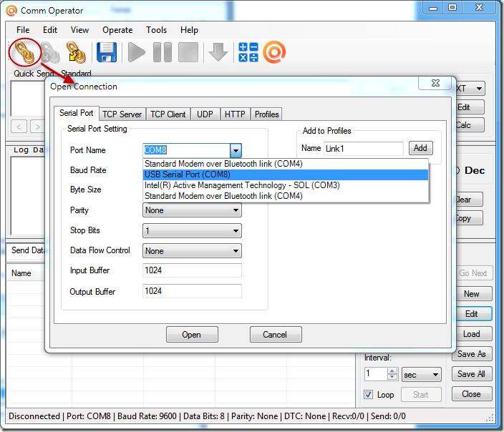This screenshot has height=432, width=504.
Task: Increase the Interval spinner value
Action: click(392, 371)
